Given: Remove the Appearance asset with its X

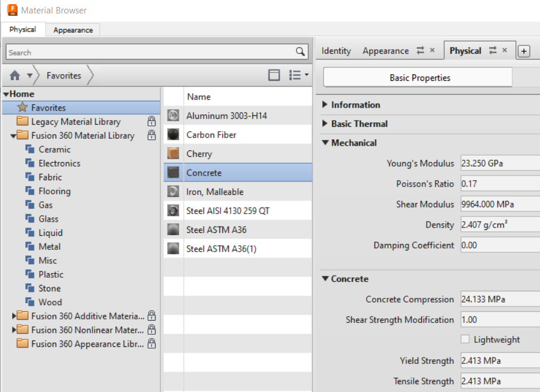Looking at the screenshot, I should point(432,50).
